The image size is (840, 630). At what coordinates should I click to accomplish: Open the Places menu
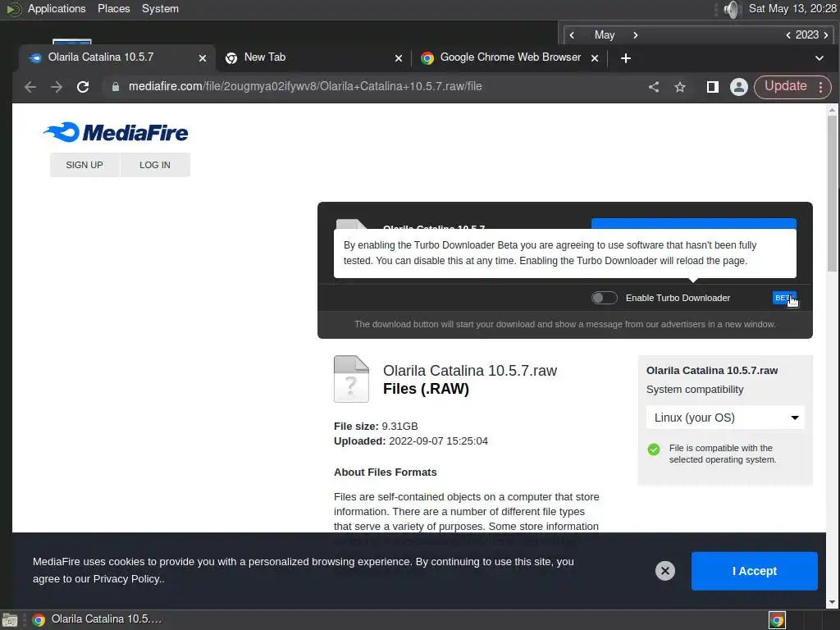tap(113, 8)
